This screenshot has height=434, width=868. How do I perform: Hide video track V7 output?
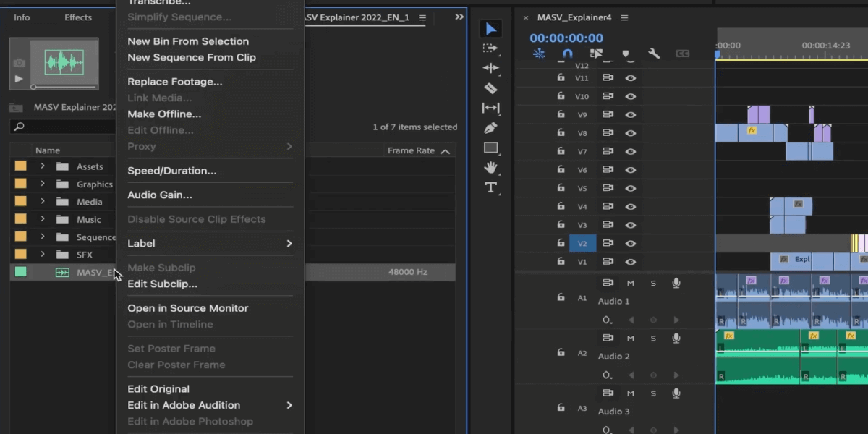point(631,151)
